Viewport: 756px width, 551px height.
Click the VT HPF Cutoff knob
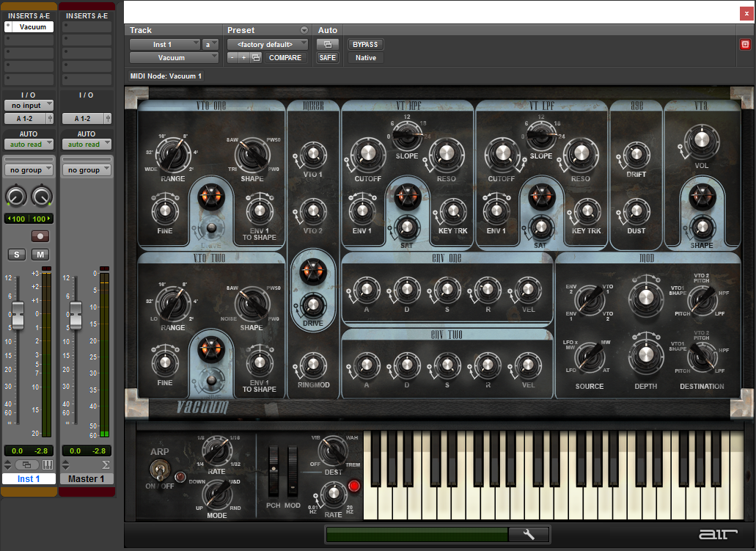[x=367, y=154]
